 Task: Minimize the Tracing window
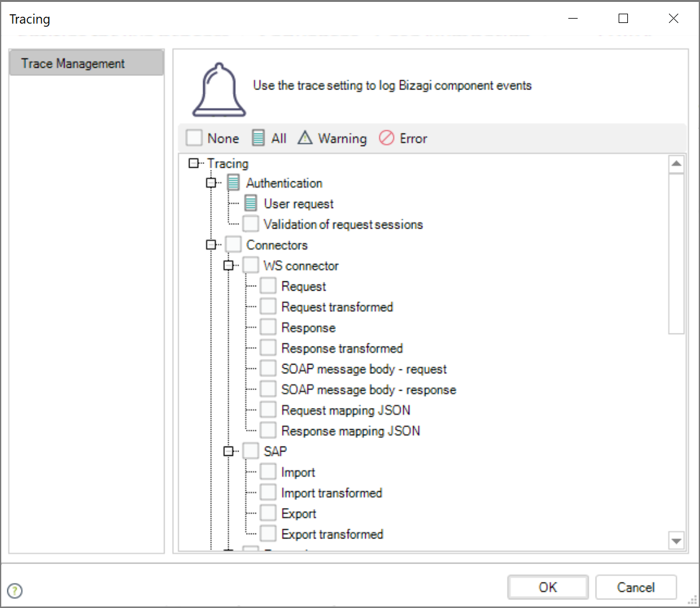[573, 18]
